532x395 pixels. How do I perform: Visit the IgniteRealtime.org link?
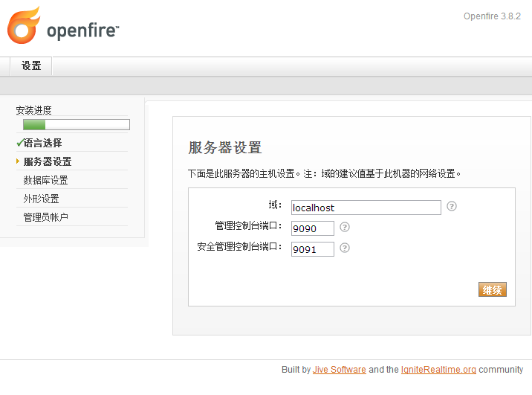tap(438, 370)
